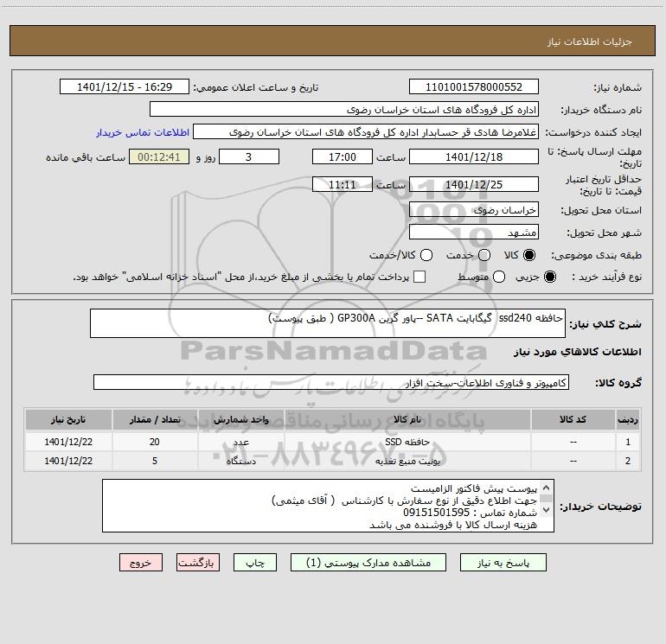Click the need number field 1101001578000552
Viewport: 666px width, 644px height.
pyautogui.click(x=474, y=87)
